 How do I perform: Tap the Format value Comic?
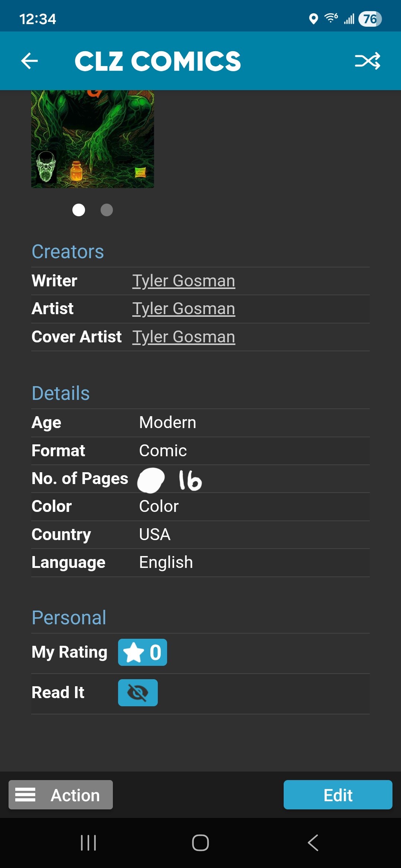click(x=163, y=451)
